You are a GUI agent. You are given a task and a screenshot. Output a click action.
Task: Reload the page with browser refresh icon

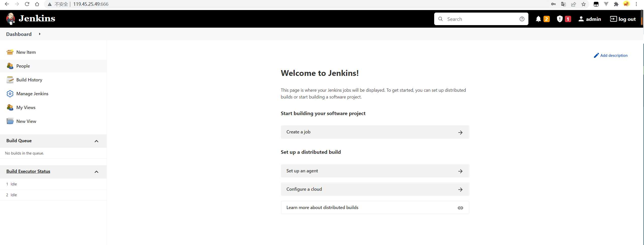(27, 4)
